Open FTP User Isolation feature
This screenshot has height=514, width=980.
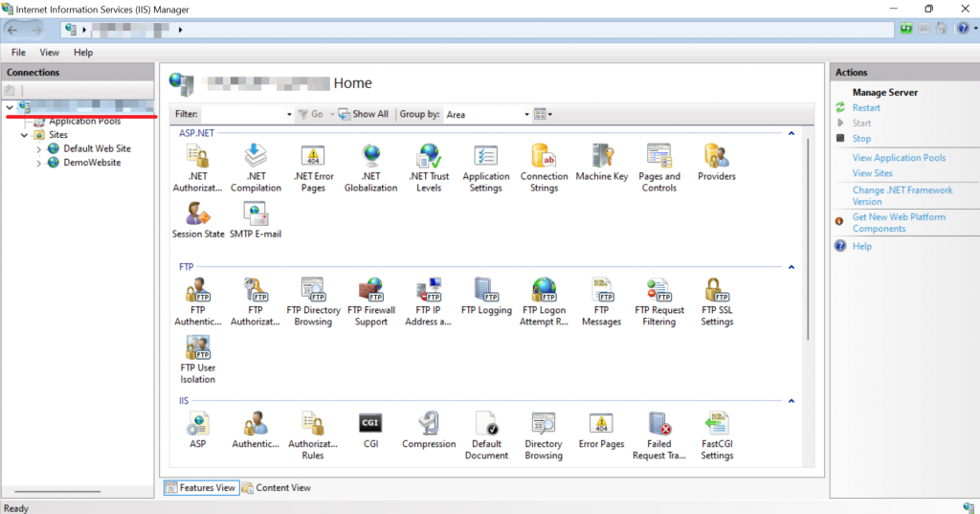[x=197, y=360]
